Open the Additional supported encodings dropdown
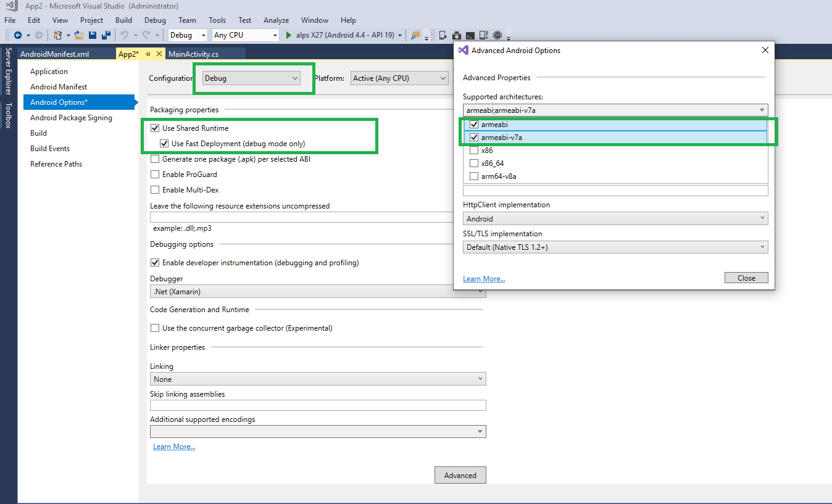Viewport: 832px width, 504px height. tap(318, 432)
